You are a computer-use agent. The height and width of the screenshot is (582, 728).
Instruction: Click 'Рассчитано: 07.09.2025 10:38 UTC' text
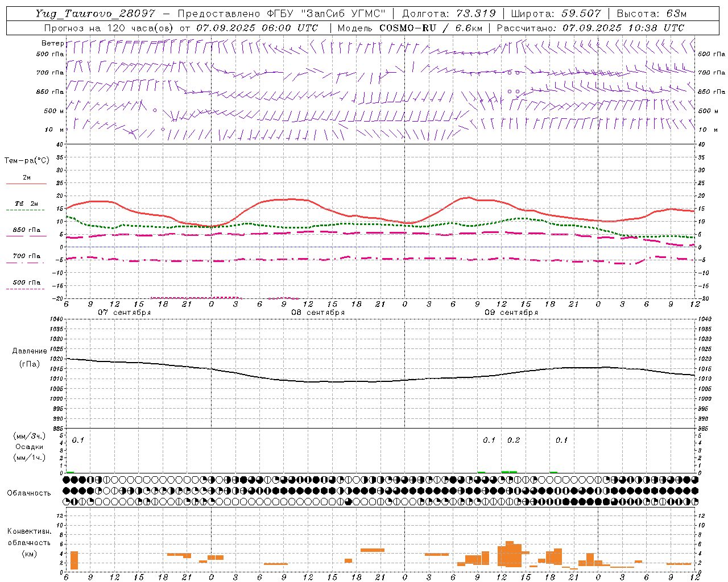[590, 28]
